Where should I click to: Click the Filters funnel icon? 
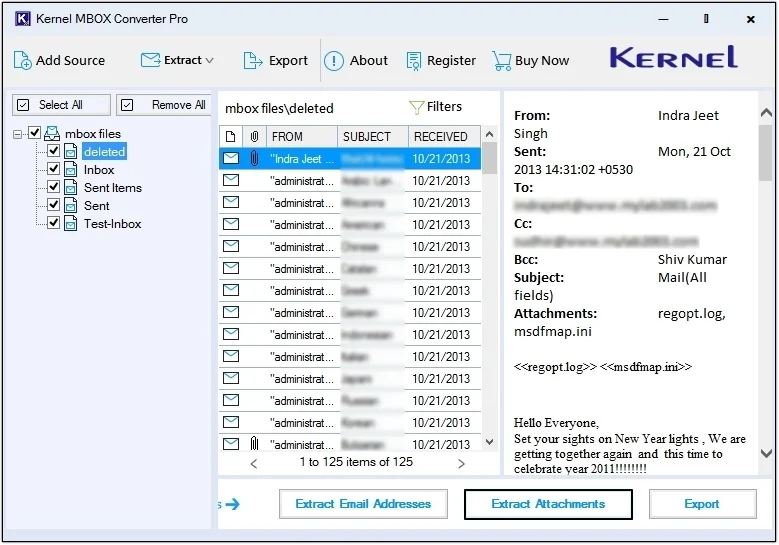coord(416,107)
